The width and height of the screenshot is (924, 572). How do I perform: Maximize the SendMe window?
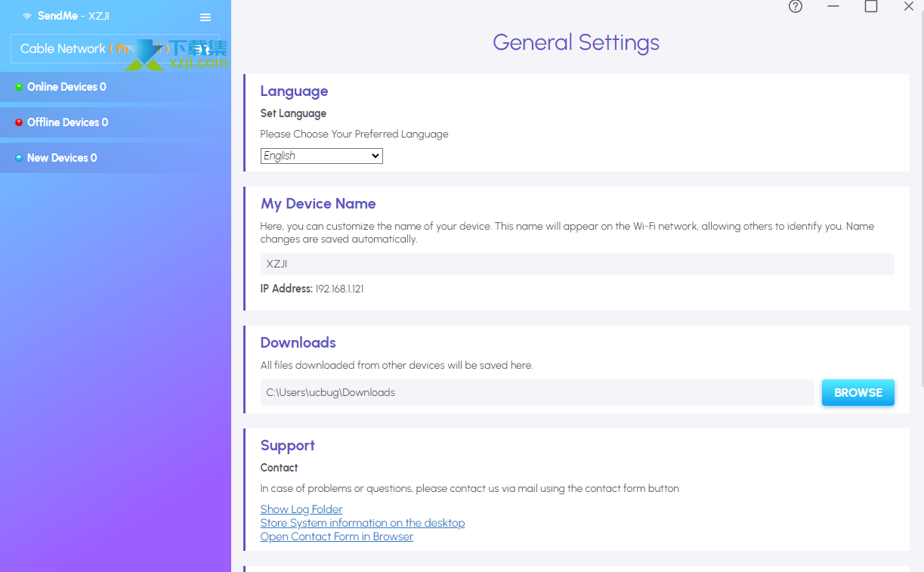tap(871, 7)
